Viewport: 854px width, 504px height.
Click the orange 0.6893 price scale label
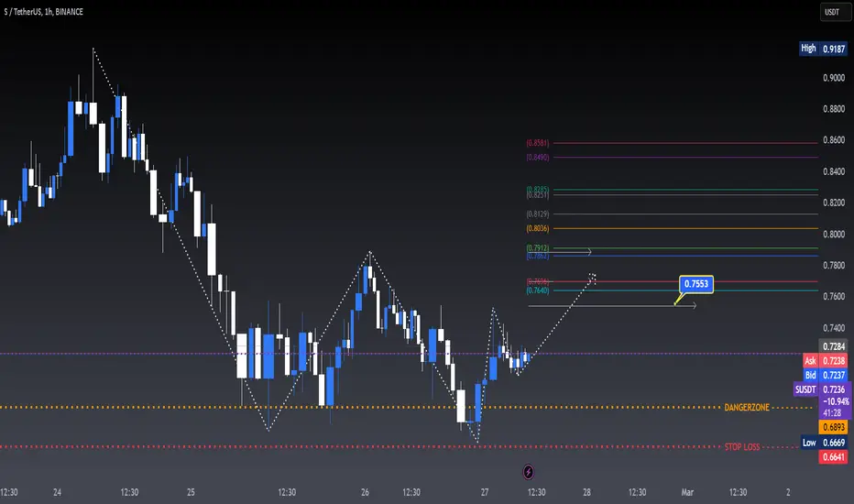[833, 427]
